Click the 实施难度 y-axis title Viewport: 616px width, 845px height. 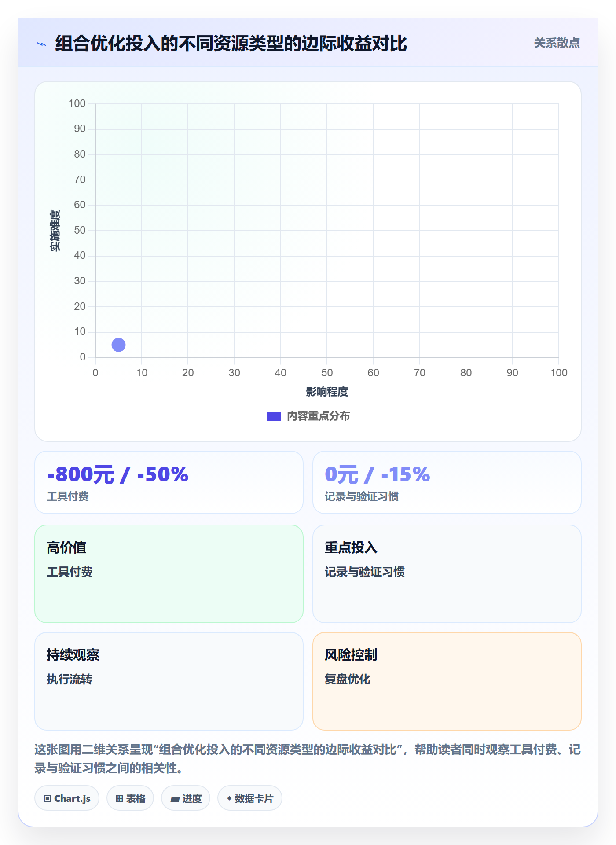click(x=55, y=231)
